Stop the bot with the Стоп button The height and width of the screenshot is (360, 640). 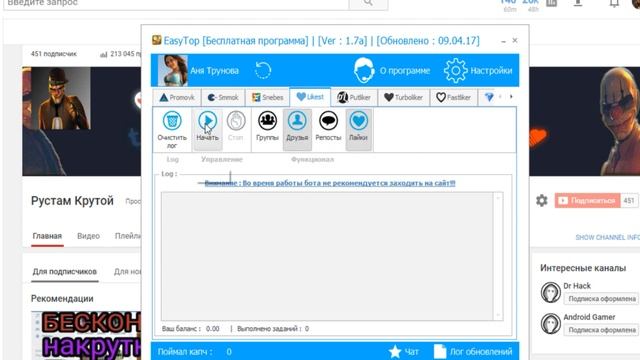coord(236,126)
